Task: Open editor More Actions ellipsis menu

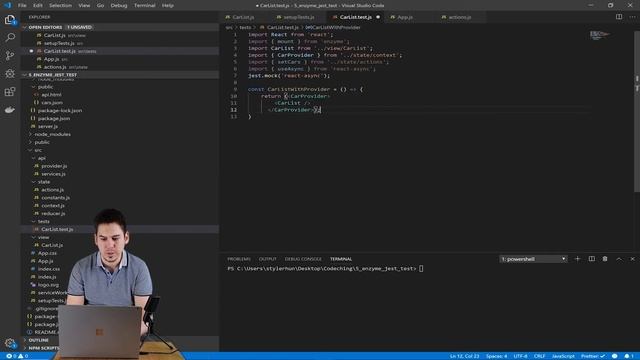Action: pyautogui.click(x=632, y=17)
